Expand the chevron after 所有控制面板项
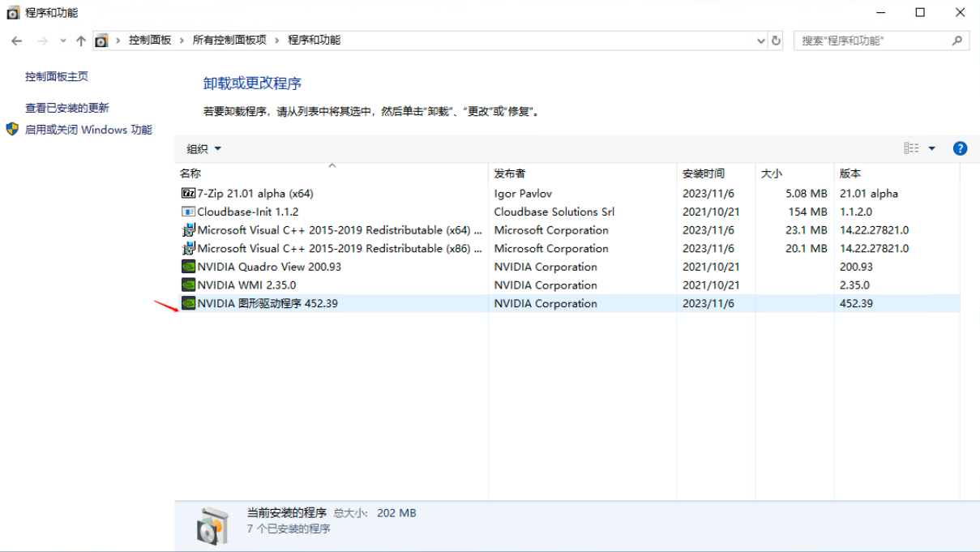The width and height of the screenshot is (980, 552). 277,41
